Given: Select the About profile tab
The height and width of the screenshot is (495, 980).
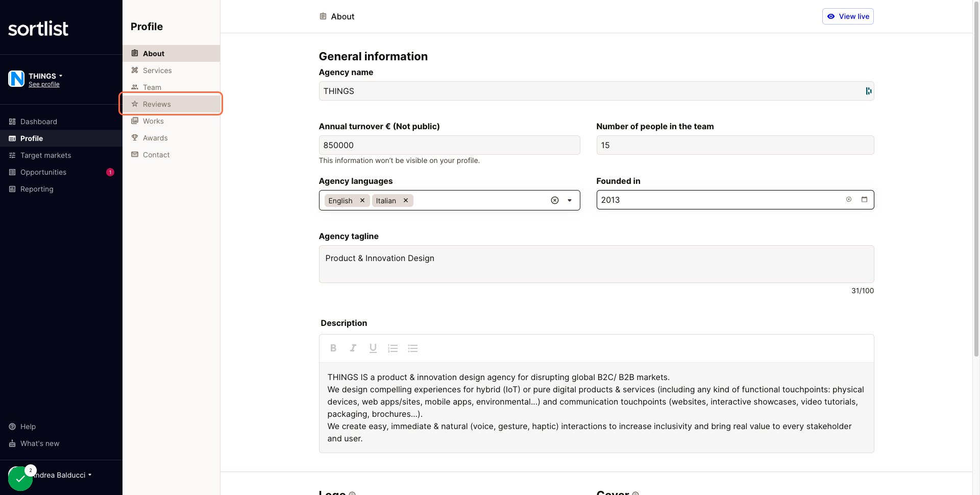Looking at the screenshot, I should [171, 54].
